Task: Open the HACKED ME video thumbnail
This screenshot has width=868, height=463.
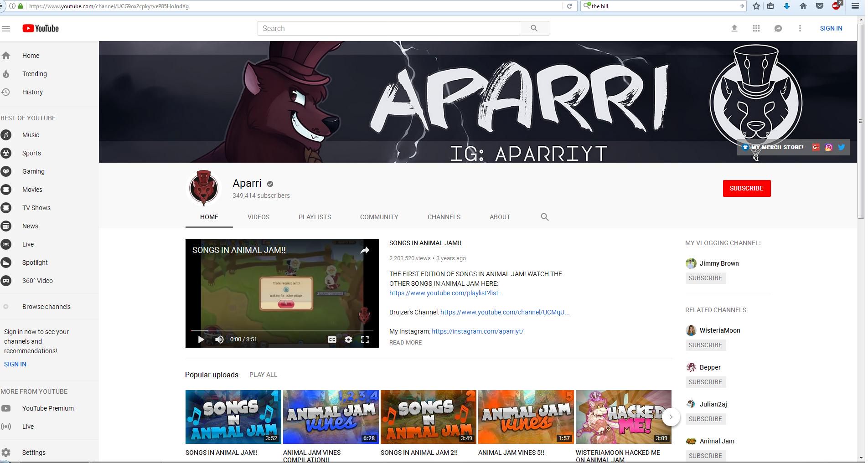Action: tap(623, 417)
